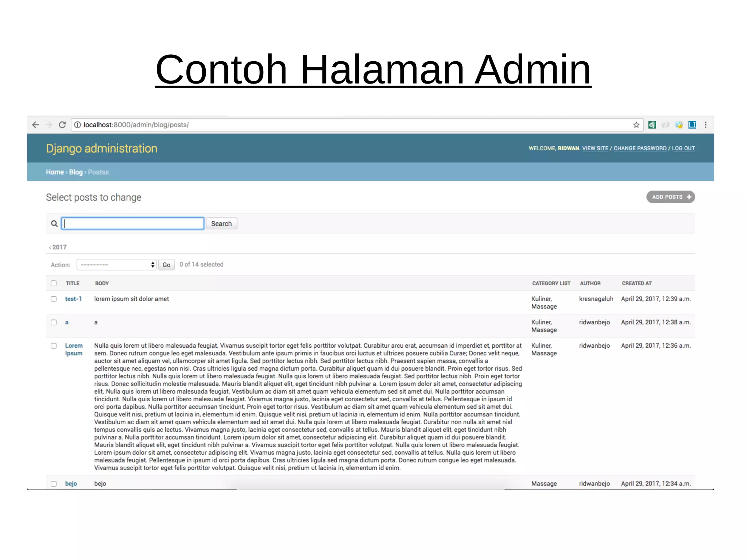Focus the posts search input field

pyautogui.click(x=133, y=223)
